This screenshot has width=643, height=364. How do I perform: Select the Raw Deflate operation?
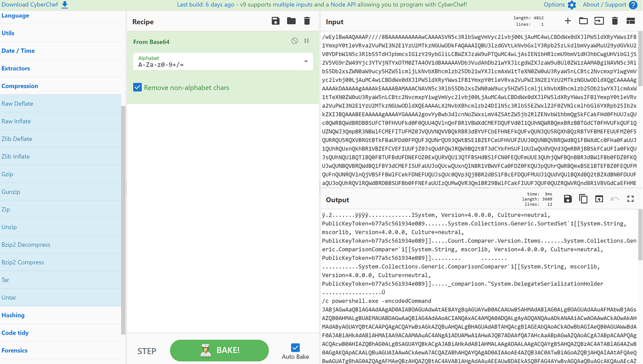[61, 104]
